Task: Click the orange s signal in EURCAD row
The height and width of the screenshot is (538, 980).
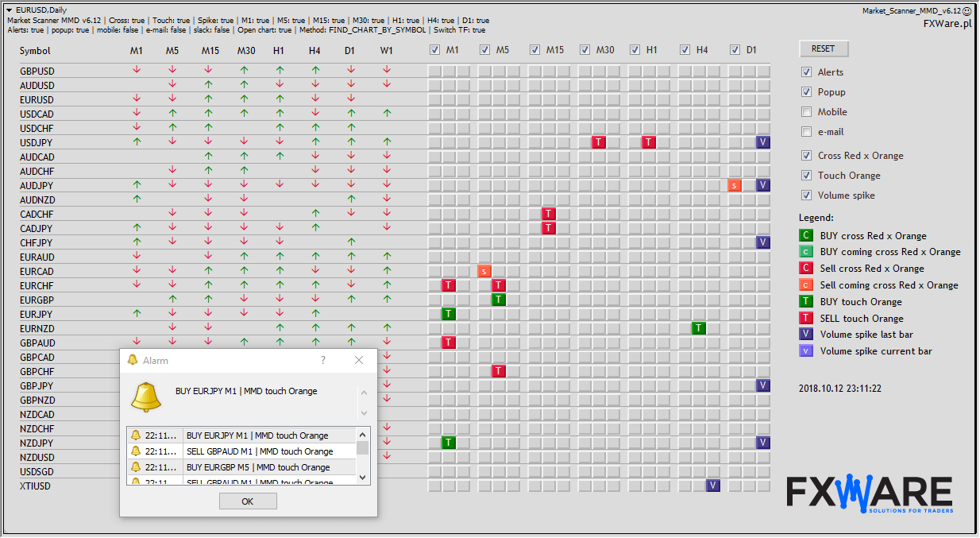Action: 484,271
